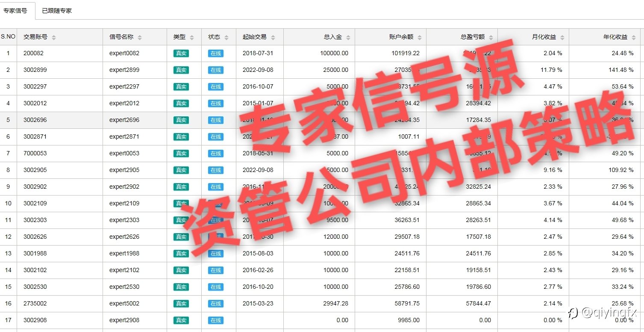Click account number 3002871
This screenshot has height=332, width=644.
coord(35,137)
